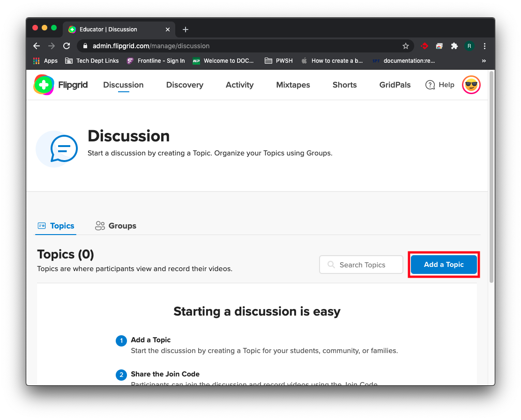This screenshot has width=521, height=420.
Task: Click the extension icon left of the puzzle piece
Action: pos(439,46)
